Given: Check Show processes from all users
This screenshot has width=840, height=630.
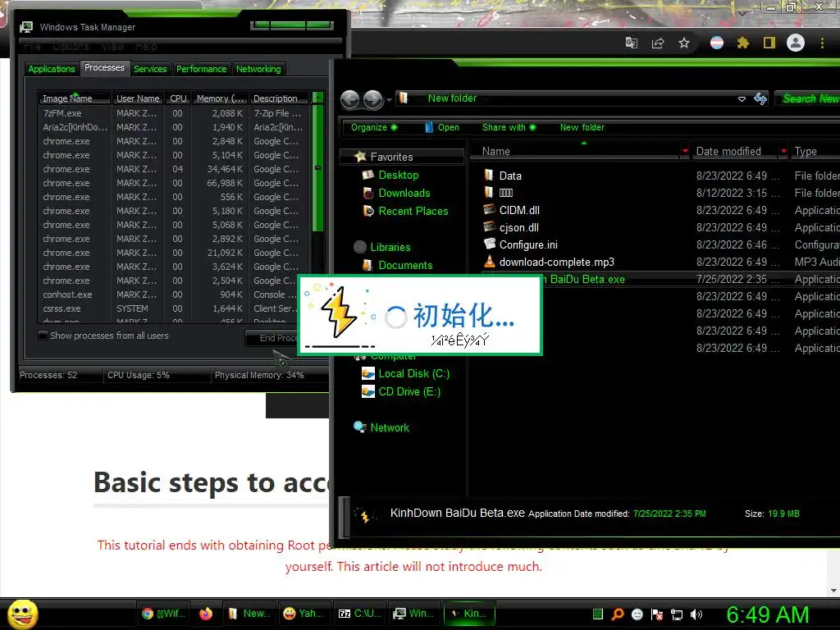Looking at the screenshot, I should point(43,336).
